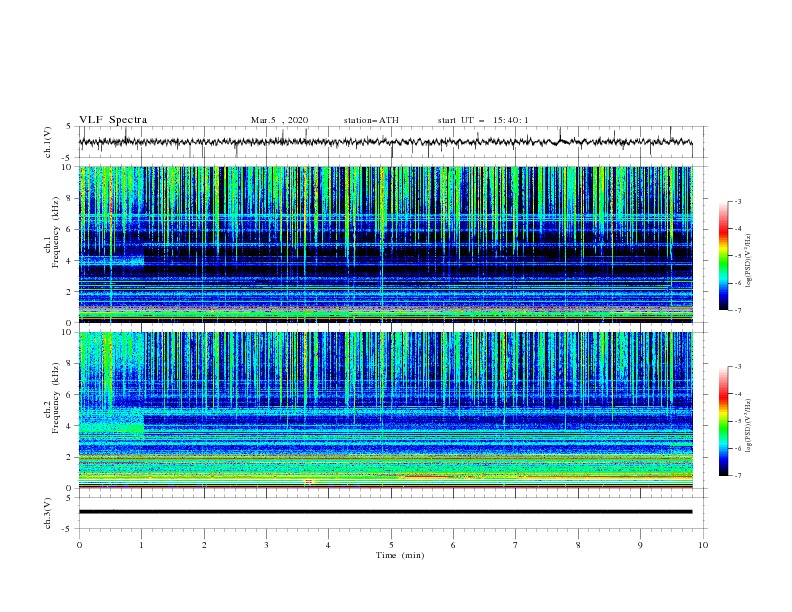Click the time axis end tick label "10"

(x=703, y=545)
